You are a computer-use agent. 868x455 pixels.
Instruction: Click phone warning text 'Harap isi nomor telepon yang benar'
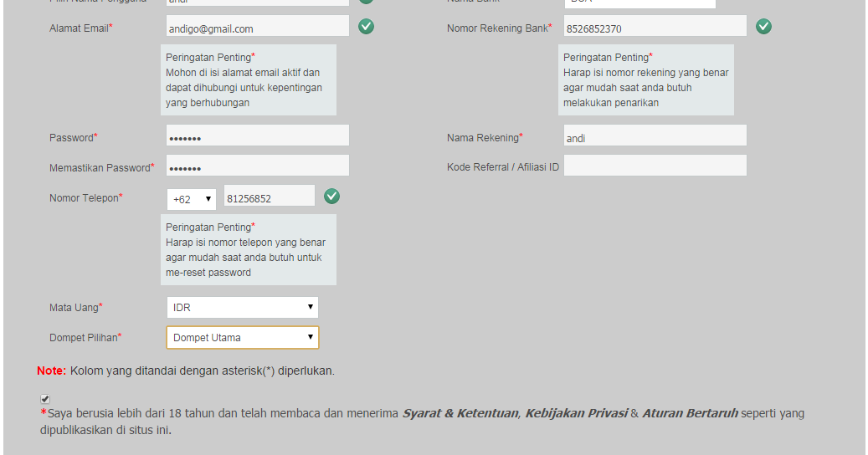[x=245, y=243]
